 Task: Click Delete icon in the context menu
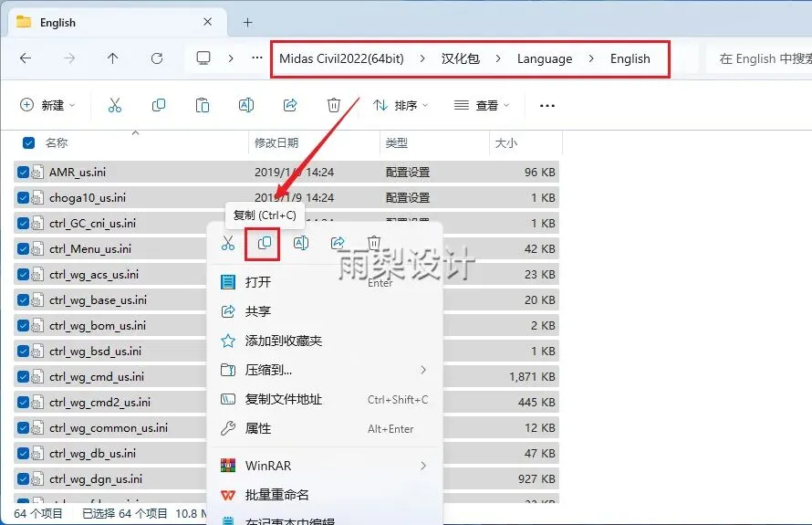click(x=374, y=242)
